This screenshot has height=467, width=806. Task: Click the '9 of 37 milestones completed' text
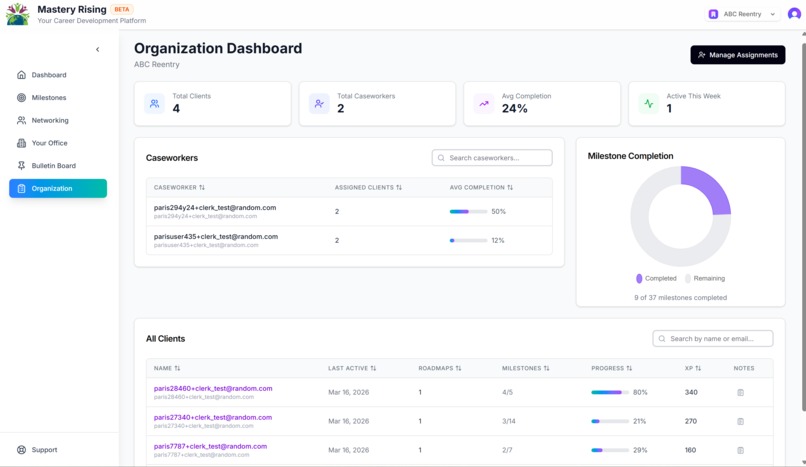[681, 297]
